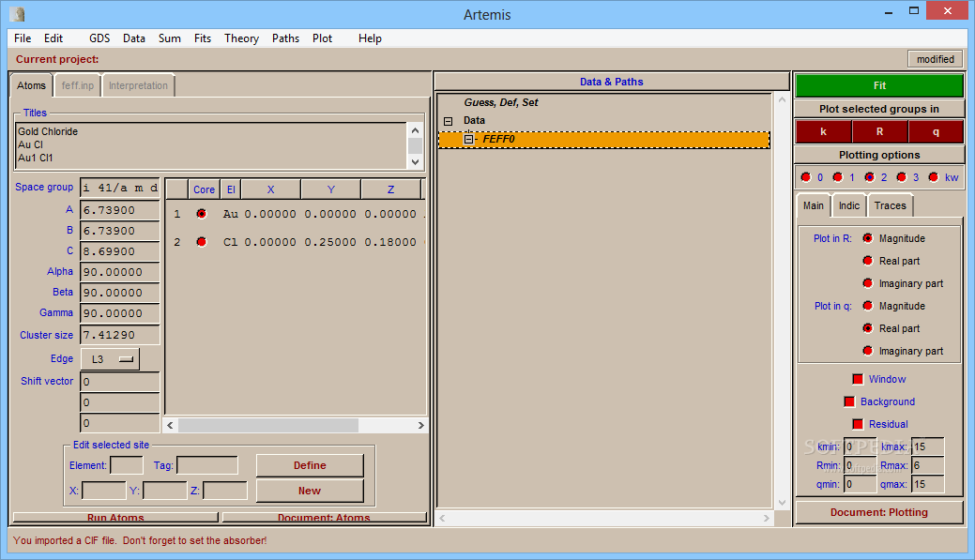
Task: Click the kmax input field
Action: pos(928,446)
